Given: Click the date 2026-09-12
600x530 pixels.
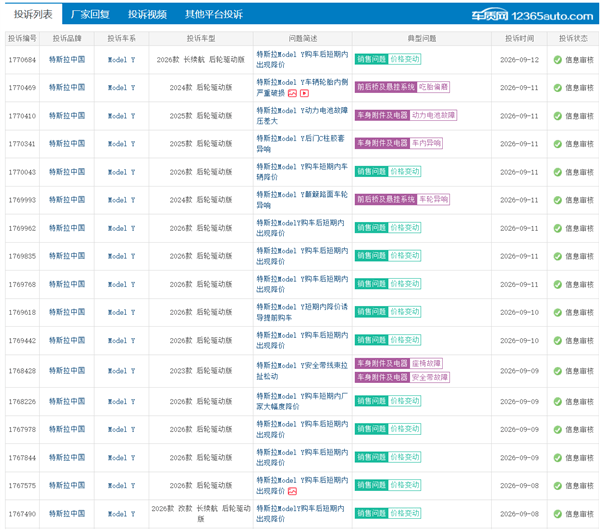Looking at the screenshot, I should pos(519,60).
